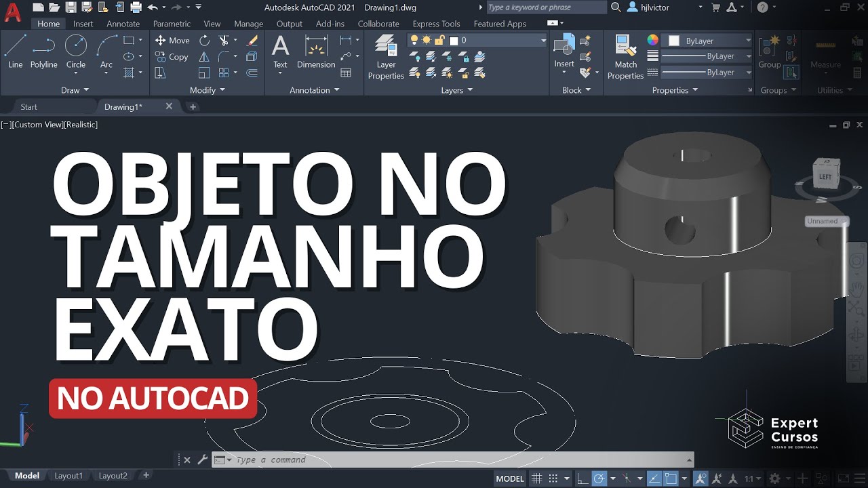Viewport: 868px width, 488px height.
Task: Click the white ByLayer color swatch
Action: click(x=673, y=41)
